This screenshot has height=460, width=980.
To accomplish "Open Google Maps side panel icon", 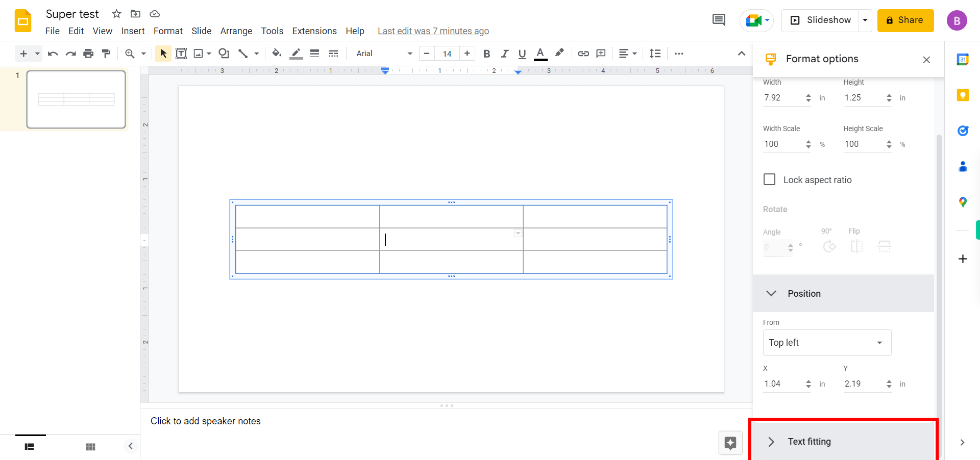I will click(963, 202).
